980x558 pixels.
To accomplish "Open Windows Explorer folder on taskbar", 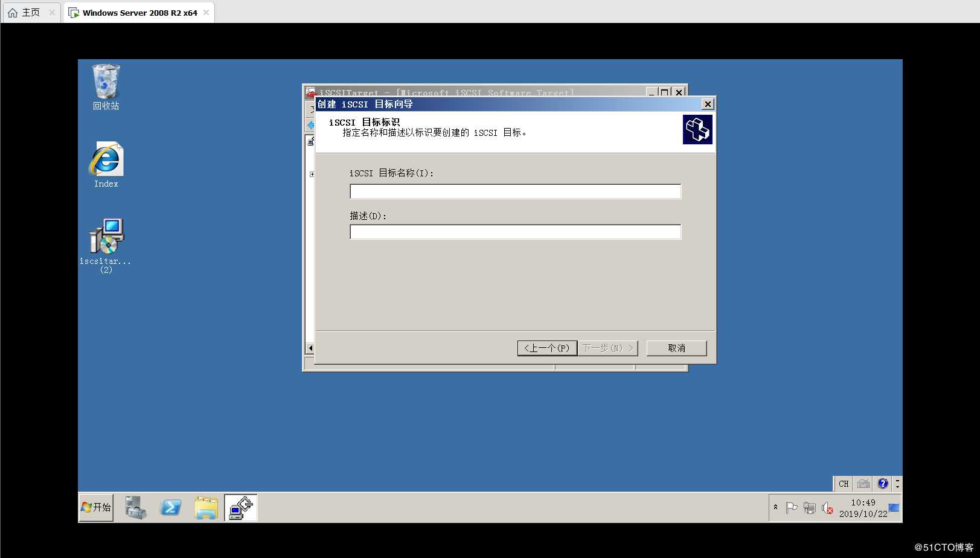I will pyautogui.click(x=206, y=507).
